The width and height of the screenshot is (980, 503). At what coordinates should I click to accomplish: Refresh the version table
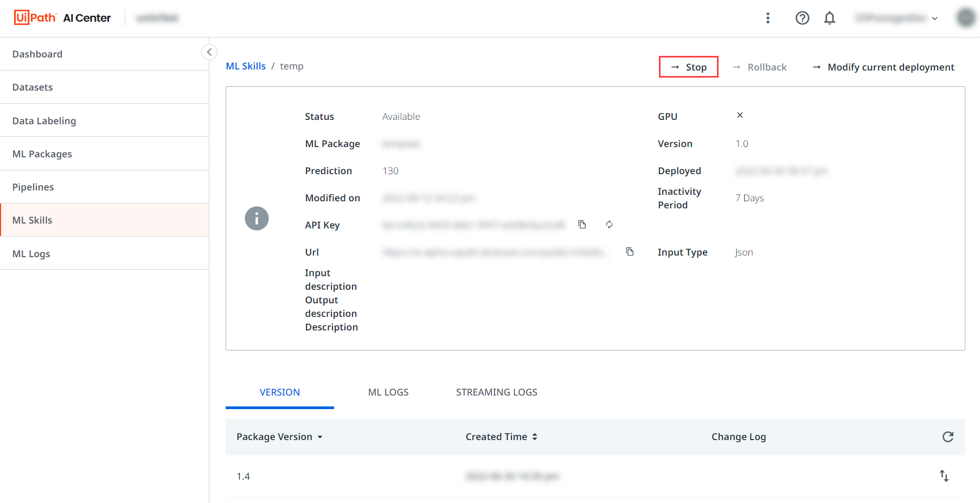click(947, 437)
